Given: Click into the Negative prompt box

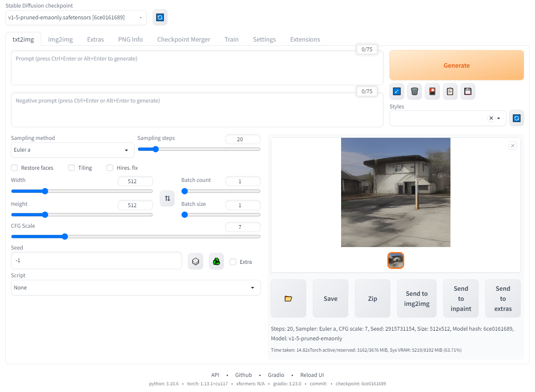Looking at the screenshot, I should pos(197,110).
